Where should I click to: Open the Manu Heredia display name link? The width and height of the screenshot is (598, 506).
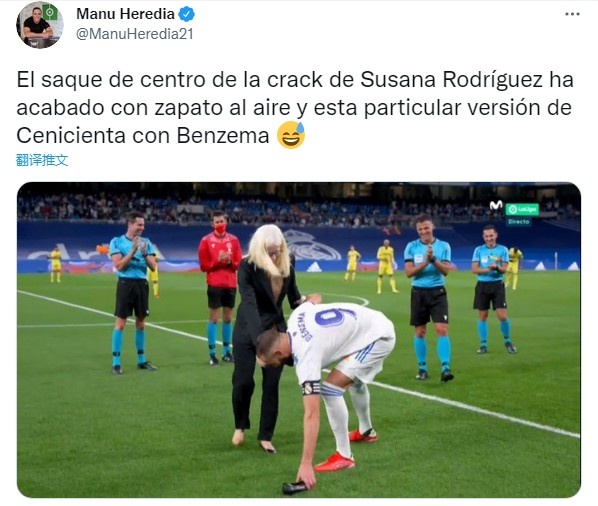click(x=125, y=14)
